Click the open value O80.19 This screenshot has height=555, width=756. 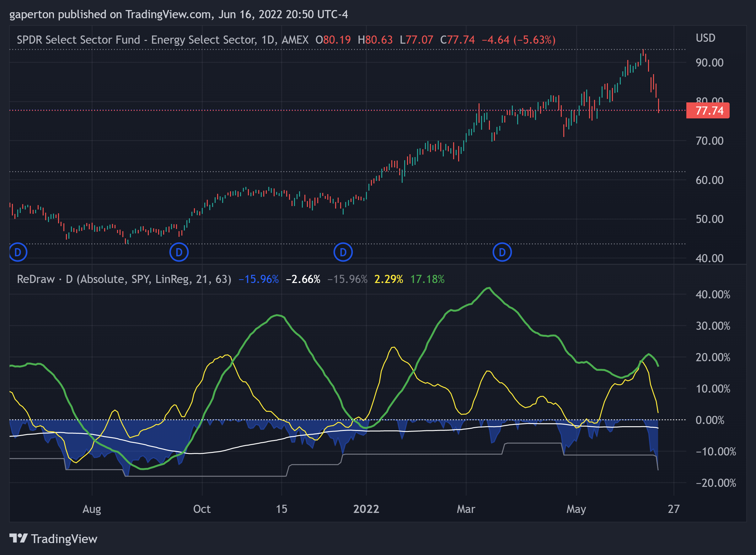click(333, 40)
